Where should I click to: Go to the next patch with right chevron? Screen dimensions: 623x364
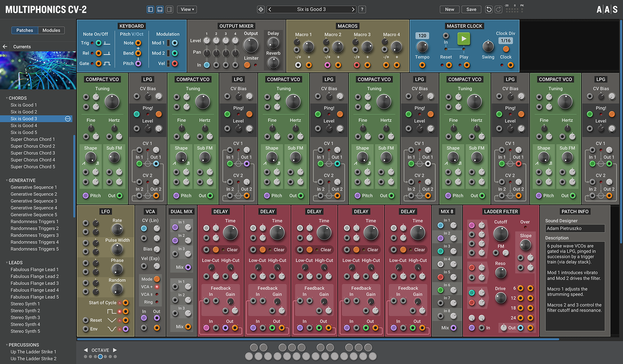point(353,9)
